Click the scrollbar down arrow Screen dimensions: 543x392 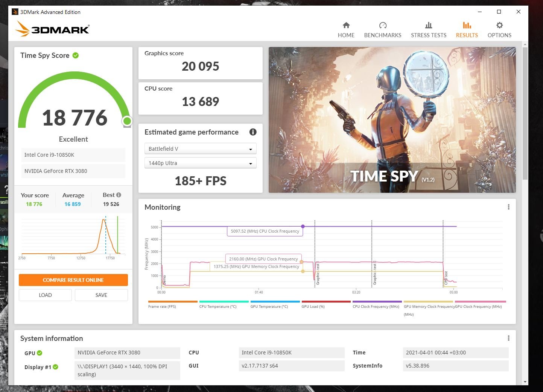click(525, 382)
